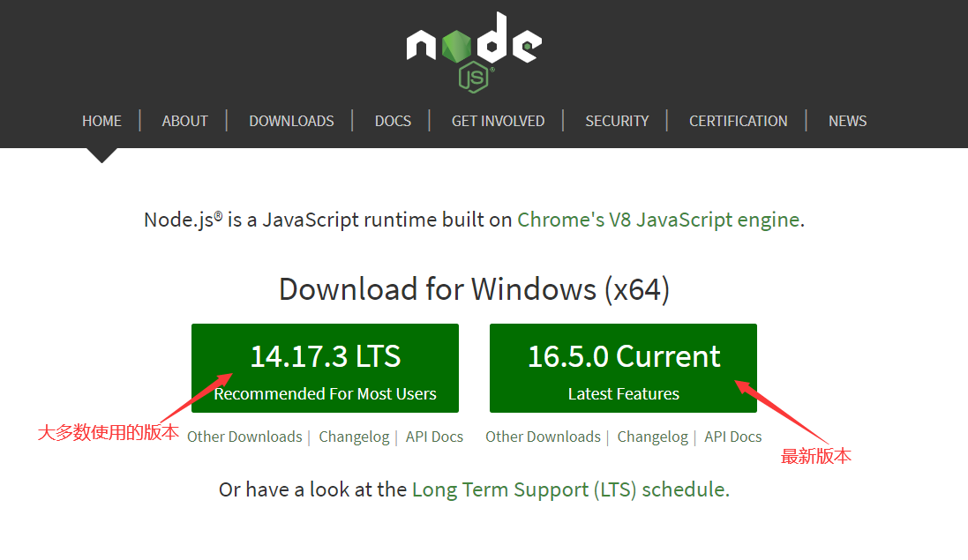968x560 pixels.
Task: Open the Long Term Support (LTS) schedule link
Action: [x=568, y=489]
